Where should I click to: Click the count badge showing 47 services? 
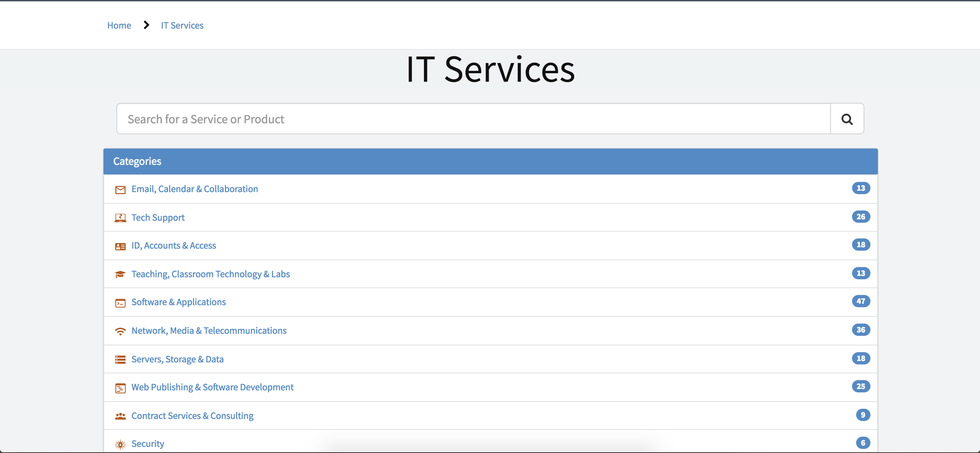[x=861, y=301]
